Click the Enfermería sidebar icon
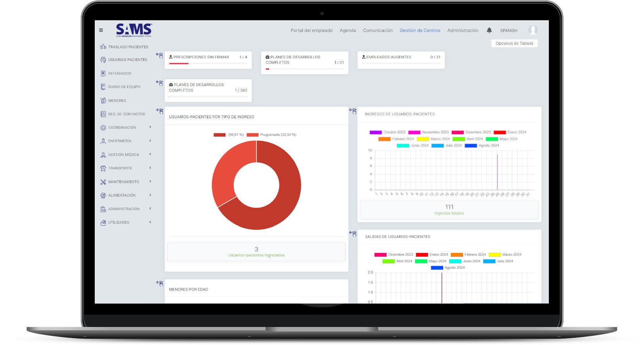The height and width of the screenshot is (345, 644). click(x=103, y=141)
